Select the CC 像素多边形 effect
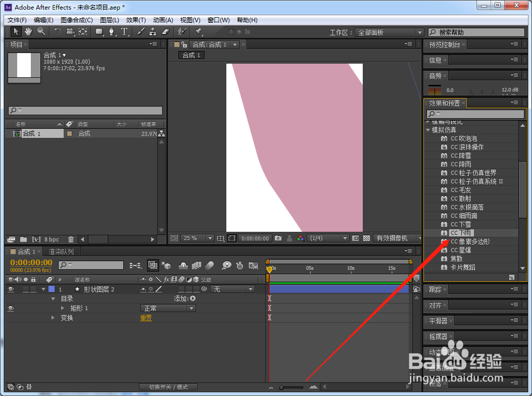Image resolution: width=532 pixels, height=396 pixels. [470, 241]
